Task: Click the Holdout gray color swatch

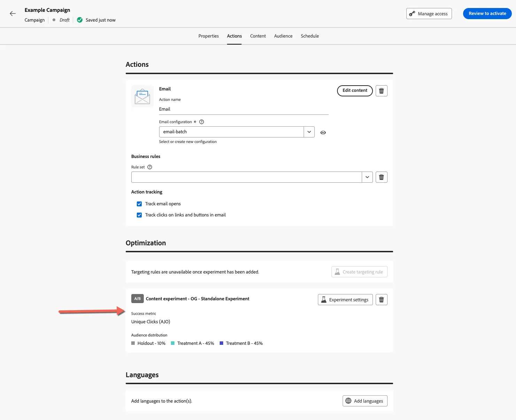Action: [x=133, y=343]
